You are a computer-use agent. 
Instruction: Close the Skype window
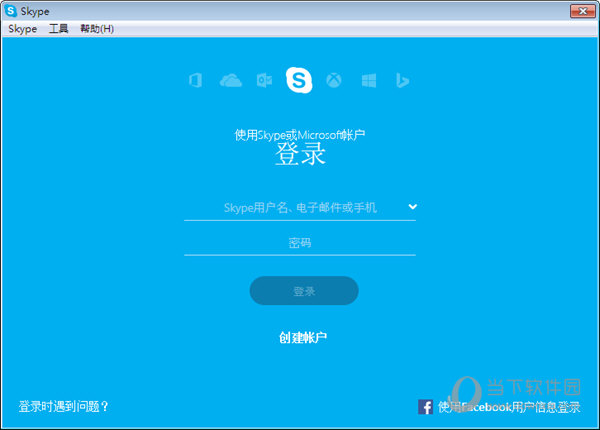coord(583,11)
